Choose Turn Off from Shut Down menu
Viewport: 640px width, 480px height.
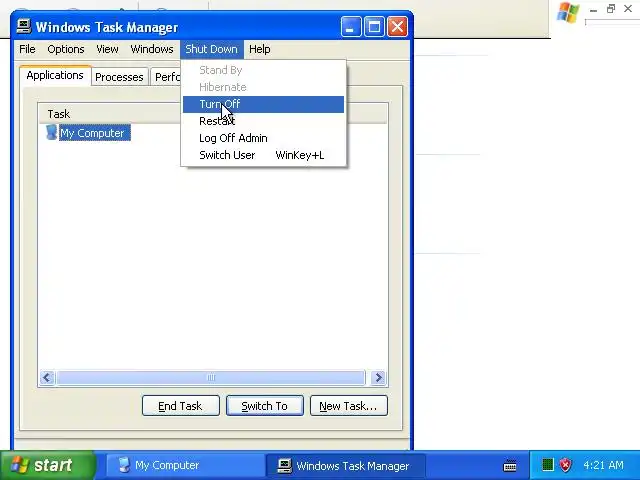263,104
